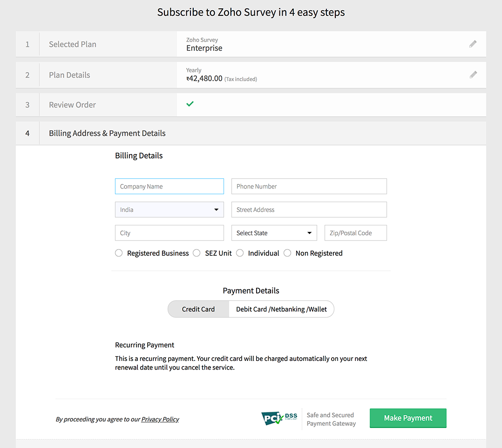Viewport: 502px width, 448px height.
Task: Open the India country dropdown
Action: (x=170, y=210)
